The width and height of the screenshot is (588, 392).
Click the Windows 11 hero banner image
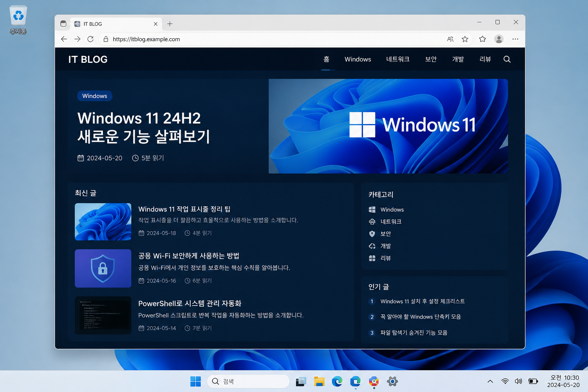[388, 126]
